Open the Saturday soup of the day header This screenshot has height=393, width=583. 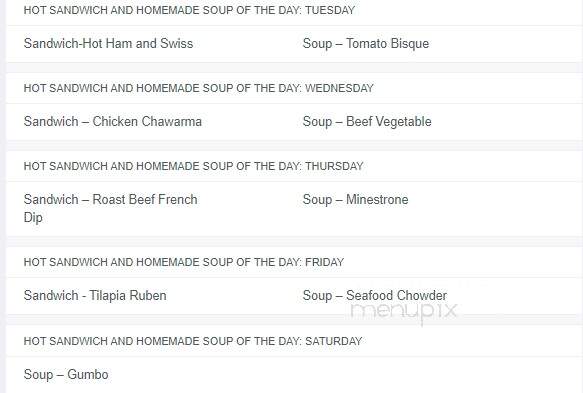[193, 341]
